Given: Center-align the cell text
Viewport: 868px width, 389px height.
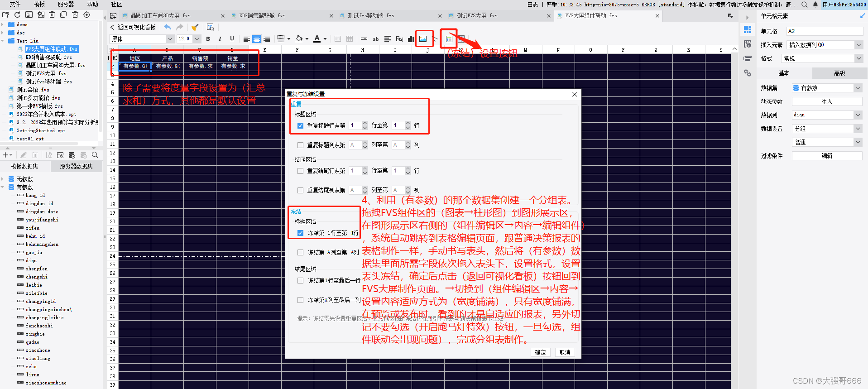Looking at the screenshot, I should [x=256, y=39].
